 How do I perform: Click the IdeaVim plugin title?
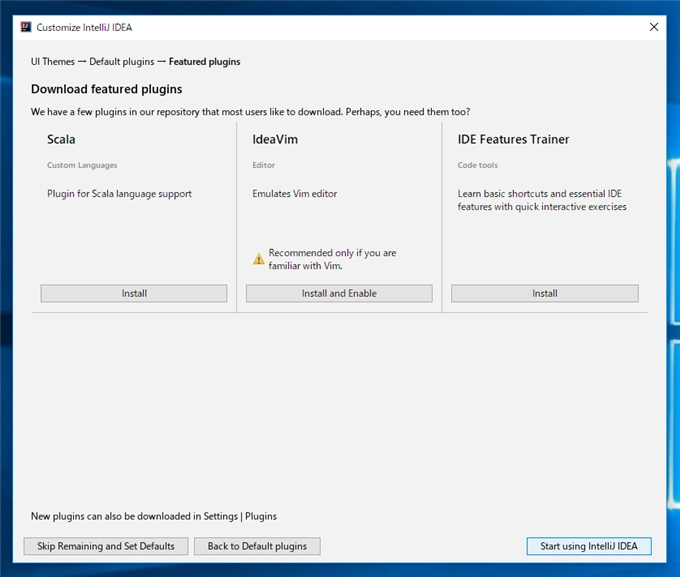coord(275,139)
